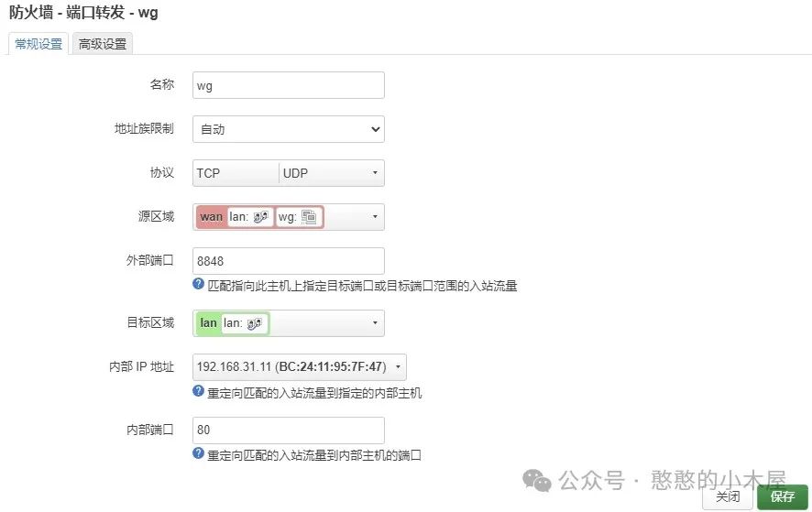Image resolution: width=812 pixels, height=512 pixels.
Task: Select the green lan zone badge
Action: click(208, 323)
